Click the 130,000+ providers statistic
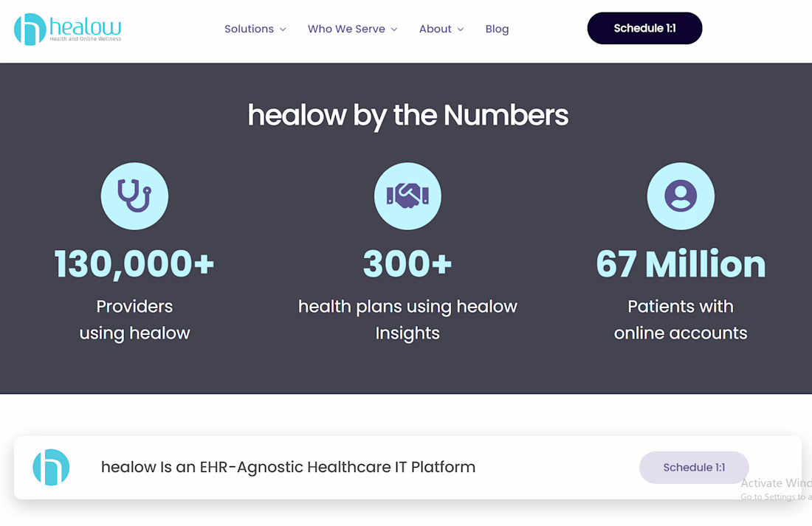The width and height of the screenshot is (812, 526). tap(134, 264)
